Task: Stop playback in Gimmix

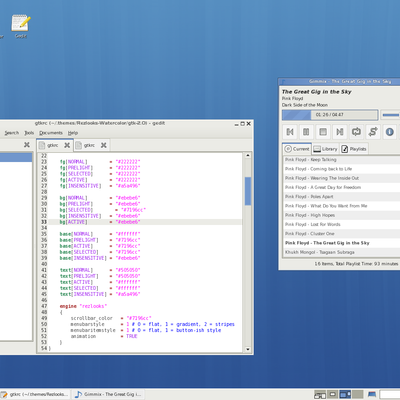Action: (323, 132)
